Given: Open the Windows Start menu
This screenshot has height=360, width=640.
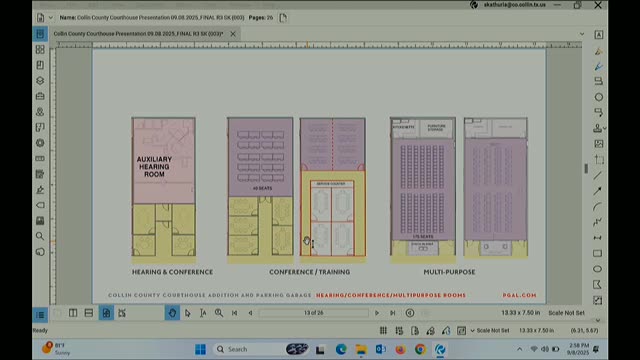Looking at the screenshot, I should [200, 349].
